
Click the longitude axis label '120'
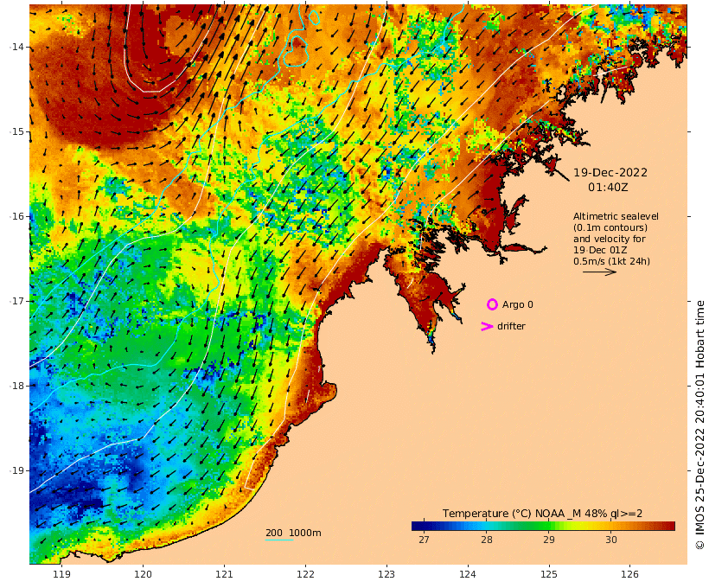[143, 574]
